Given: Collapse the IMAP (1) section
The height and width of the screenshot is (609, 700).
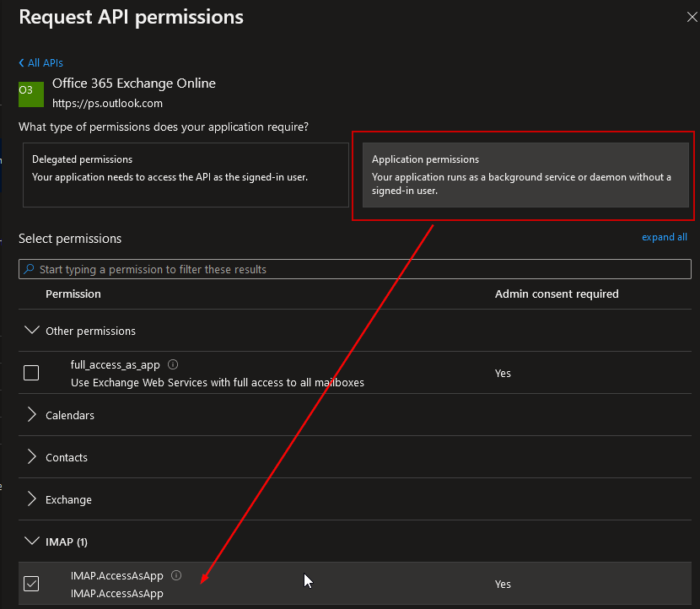Looking at the screenshot, I should [32, 542].
